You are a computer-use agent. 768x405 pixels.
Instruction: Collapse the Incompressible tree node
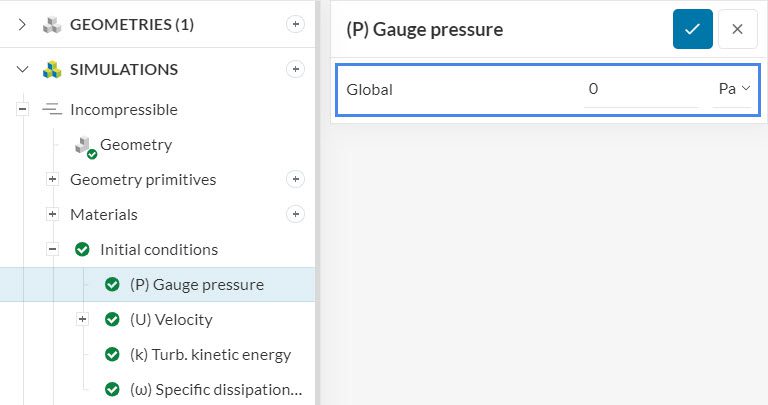[x=22, y=109]
